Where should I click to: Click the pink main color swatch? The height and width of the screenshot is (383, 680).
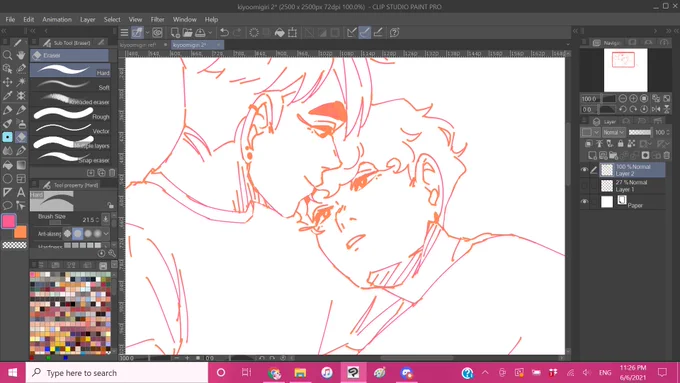[9, 221]
